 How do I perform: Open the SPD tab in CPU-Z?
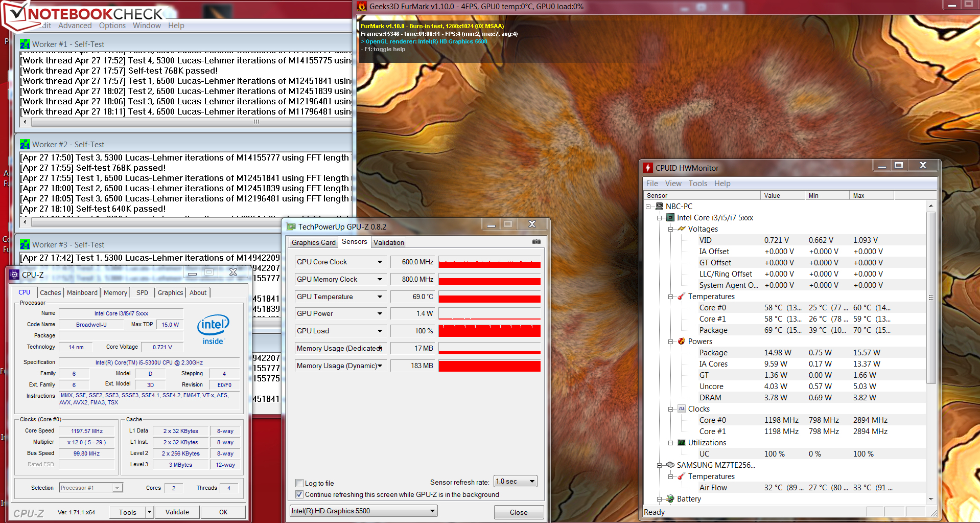[x=142, y=292]
